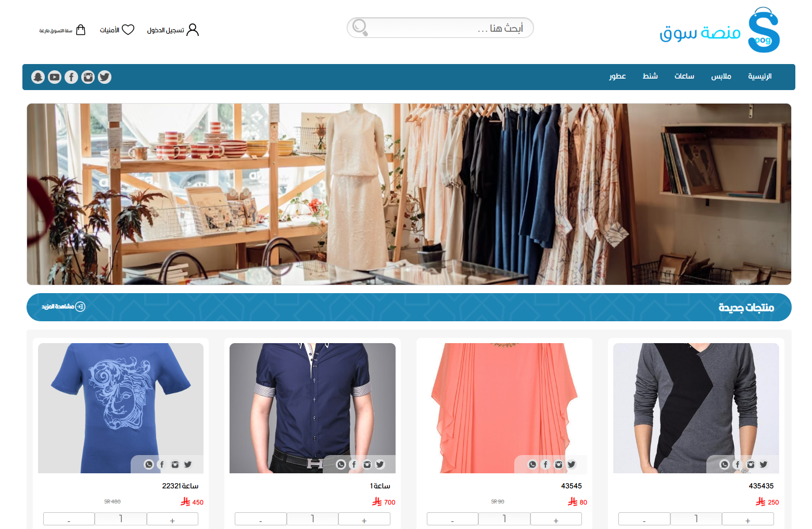Click the magnifier search icon
The height and width of the screenshot is (529, 812).
point(360,27)
